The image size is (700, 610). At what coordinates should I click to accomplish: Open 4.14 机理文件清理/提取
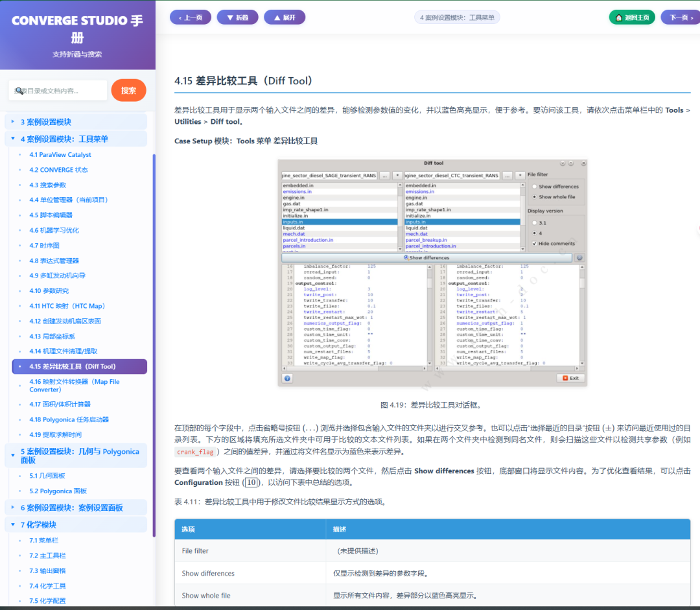[64, 351]
